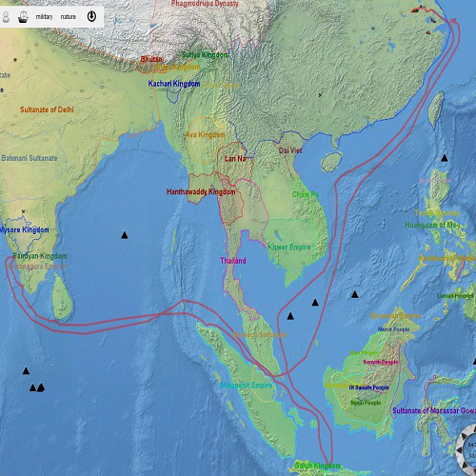476x476 pixels.
Task: Select the Bahmani Sultanate label
Action: [x=30, y=158]
